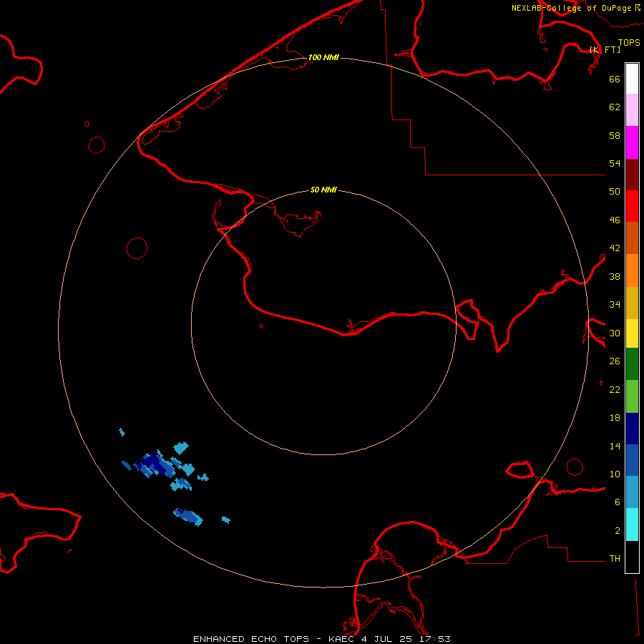Pick the light green legend swatch
This screenshot has width=644, height=644.
pos(632,396)
